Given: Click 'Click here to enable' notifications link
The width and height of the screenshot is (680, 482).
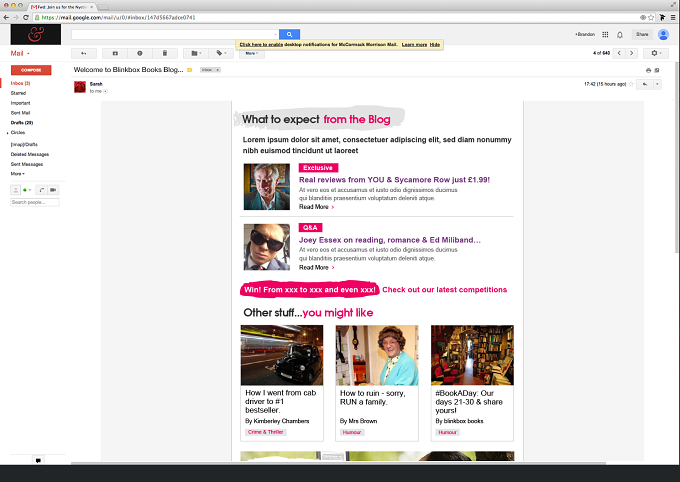Looking at the screenshot, I should click(261, 45).
